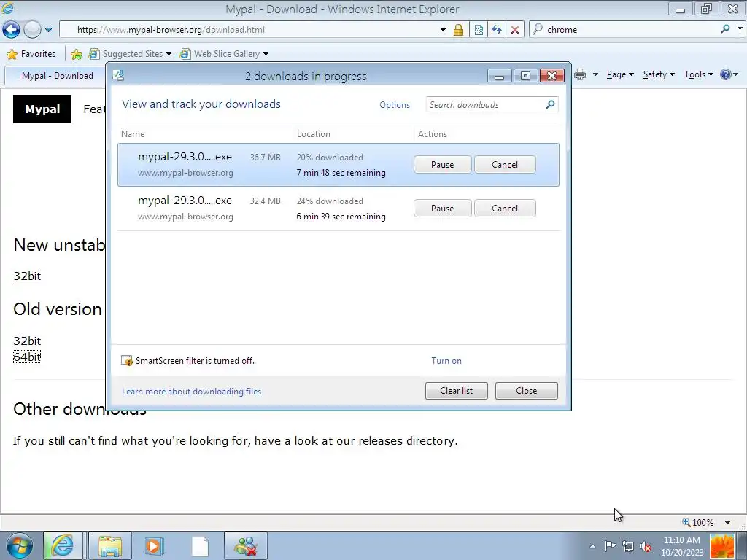Open the address bar autocomplete dropdown
Screen dimensions: 747x560
(443, 29)
